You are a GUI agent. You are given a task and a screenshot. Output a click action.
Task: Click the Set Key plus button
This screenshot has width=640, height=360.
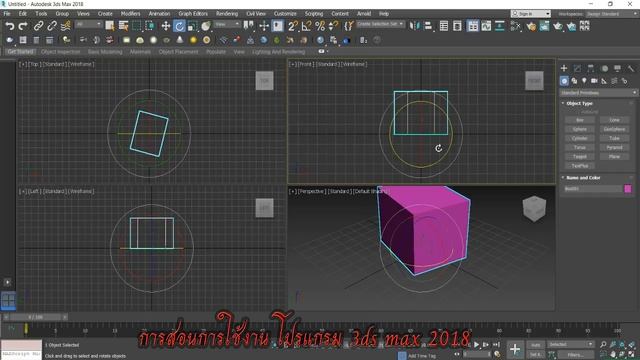point(515,349)
